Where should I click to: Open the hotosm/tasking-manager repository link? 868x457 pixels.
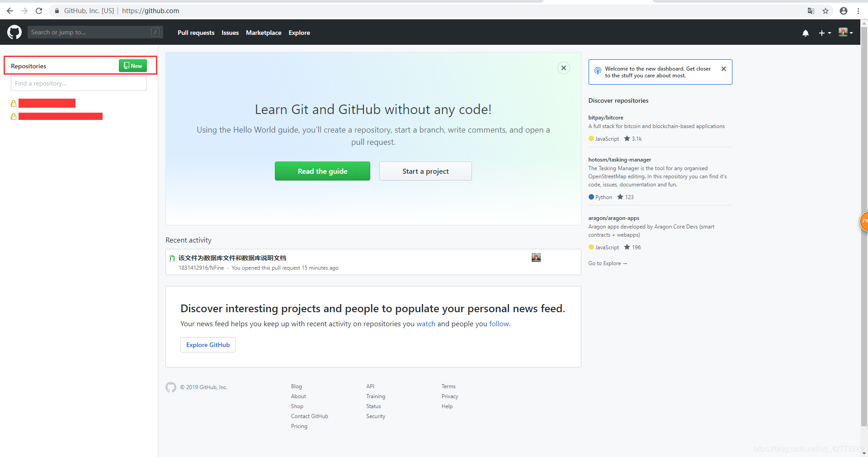620,160
